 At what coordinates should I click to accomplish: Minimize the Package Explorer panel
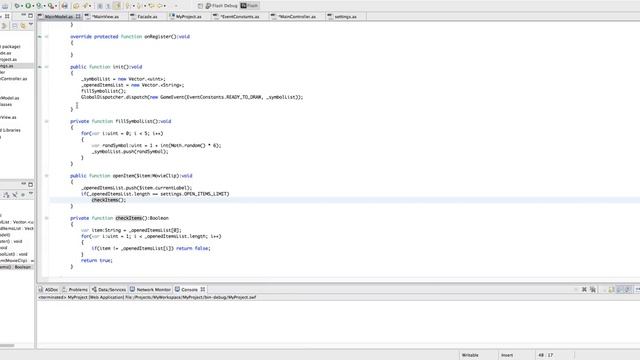point(23,16)
